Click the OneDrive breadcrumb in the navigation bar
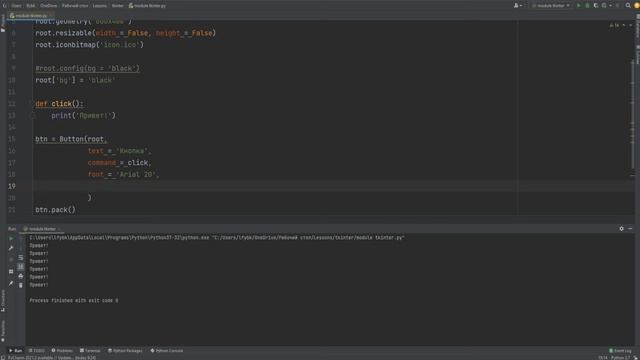640x360 pixels. pyautogui.click(x=49, y=6)
